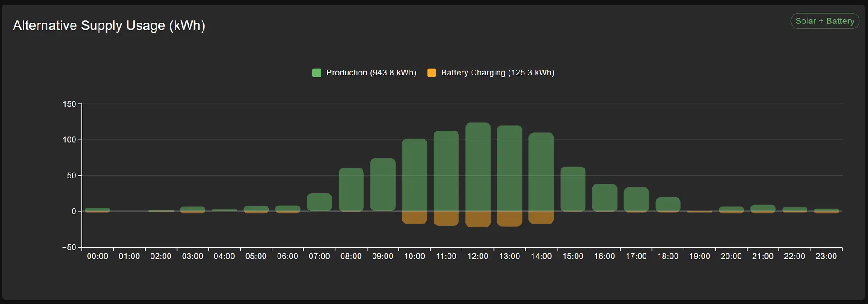Image resolution: width=868 pixels, height=304 pixels.
Task: Select the orange battery bar at 13:00
Action: pos(509,219)
